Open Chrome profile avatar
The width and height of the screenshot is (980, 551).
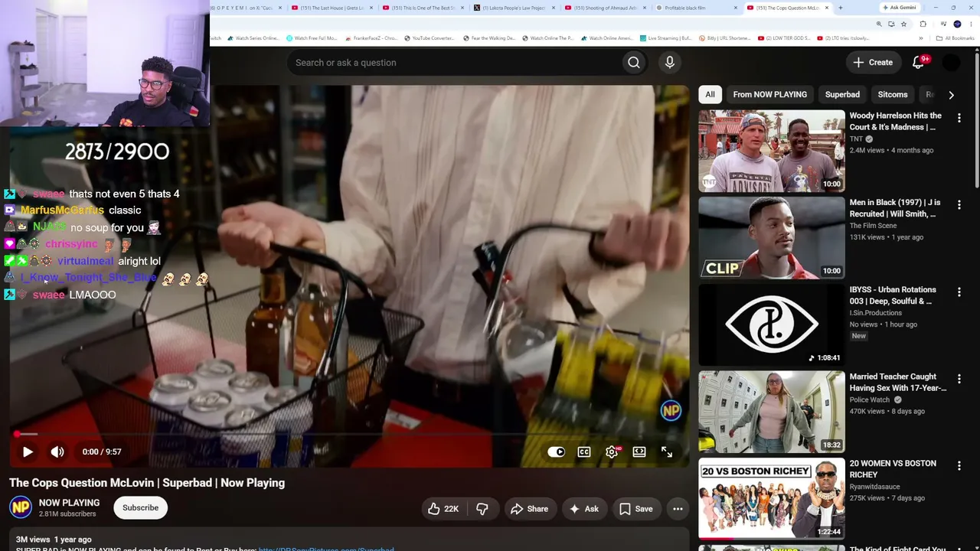tap(957, 24)
